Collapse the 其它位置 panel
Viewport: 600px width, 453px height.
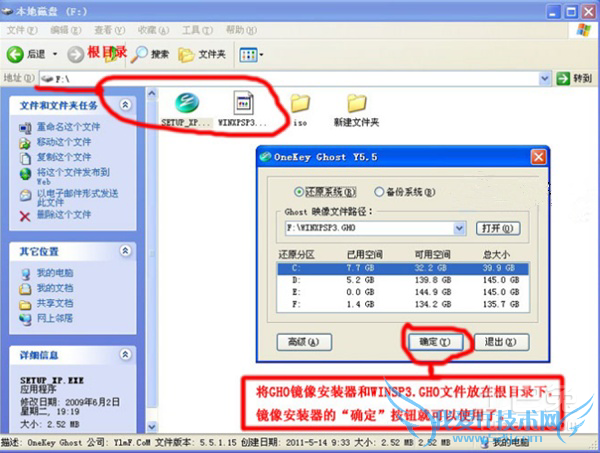coord(125,251)
